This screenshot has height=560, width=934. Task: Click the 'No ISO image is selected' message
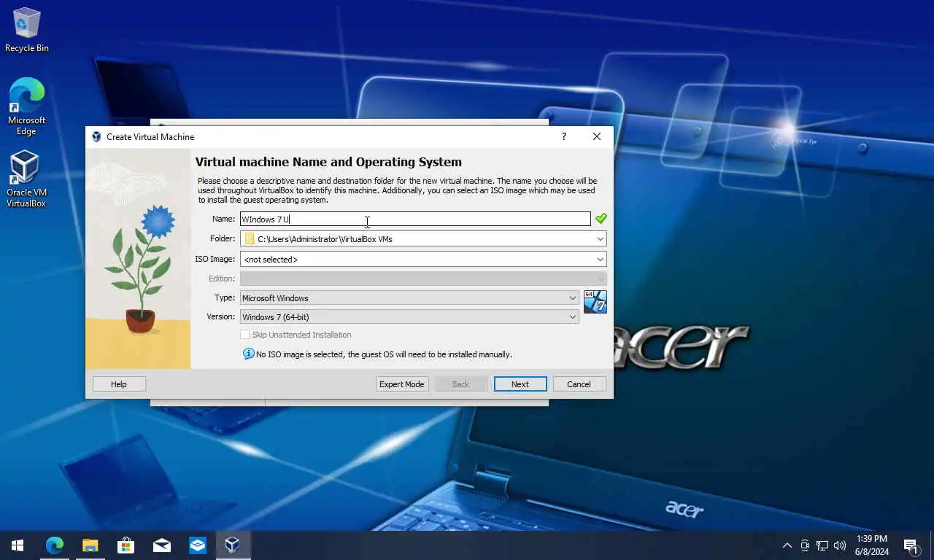click(x=384, y=354)
